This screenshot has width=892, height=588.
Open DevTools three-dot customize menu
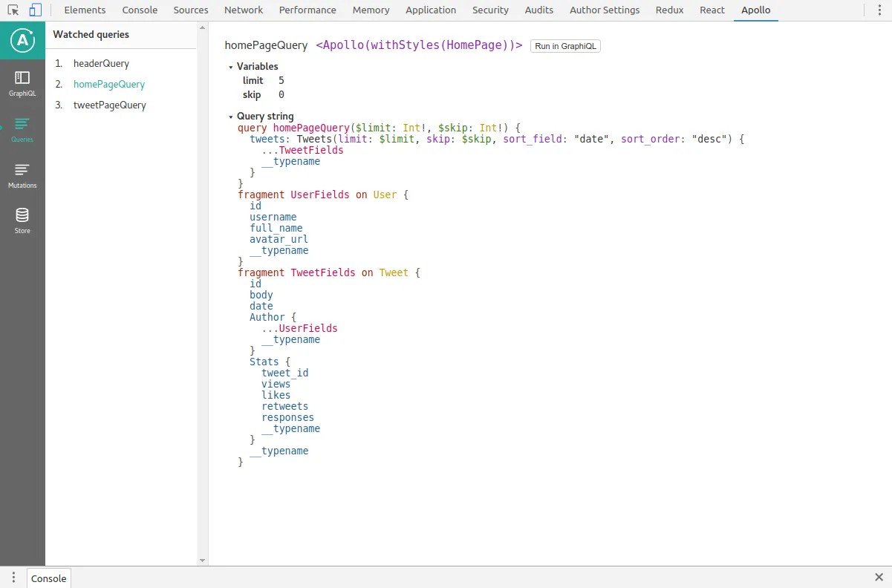(879, 10)
